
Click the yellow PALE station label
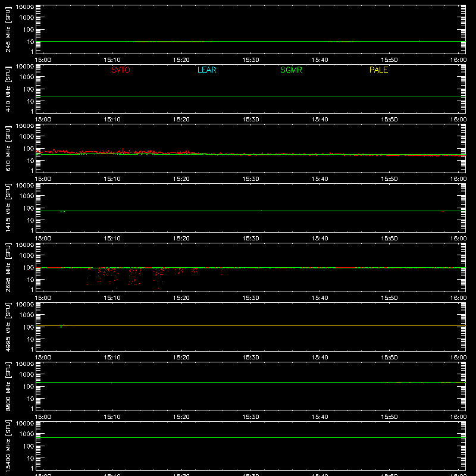click(378, 70)
